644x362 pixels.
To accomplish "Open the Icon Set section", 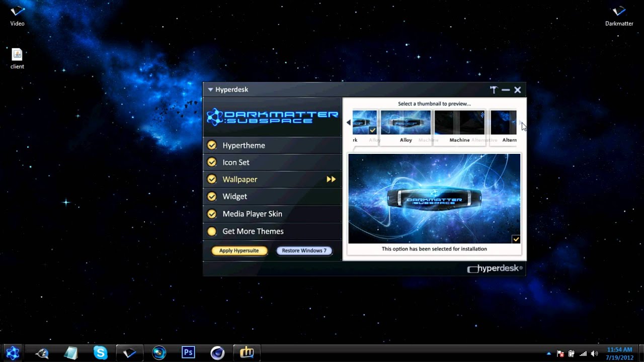I will [272, 162].
